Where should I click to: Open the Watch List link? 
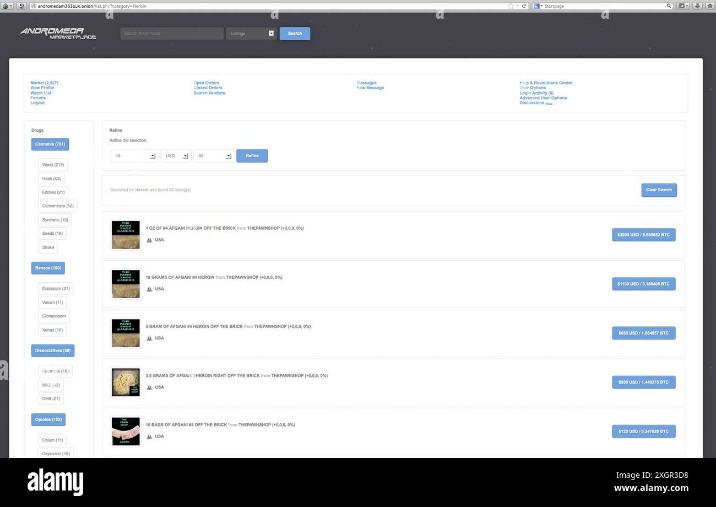click(x=41, y=93)
